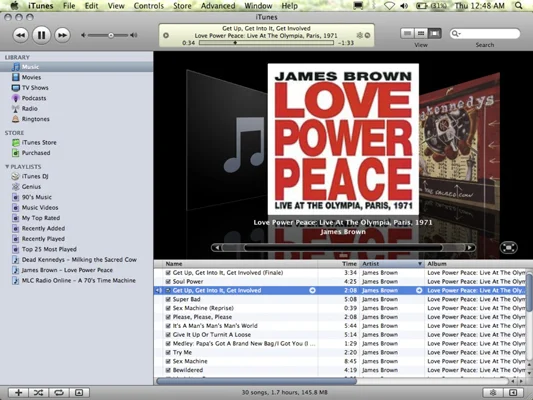The width and height of the screenshot is (533, 400).
Task: Click the James Brown album cover
Action: coord(343,139)
